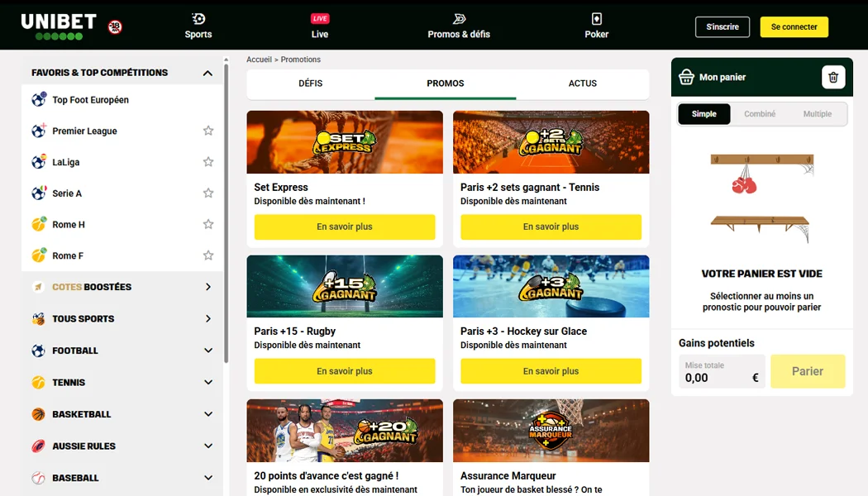The image size is (868, 496).
Task: Expand the Football menu
Action: 208,351
